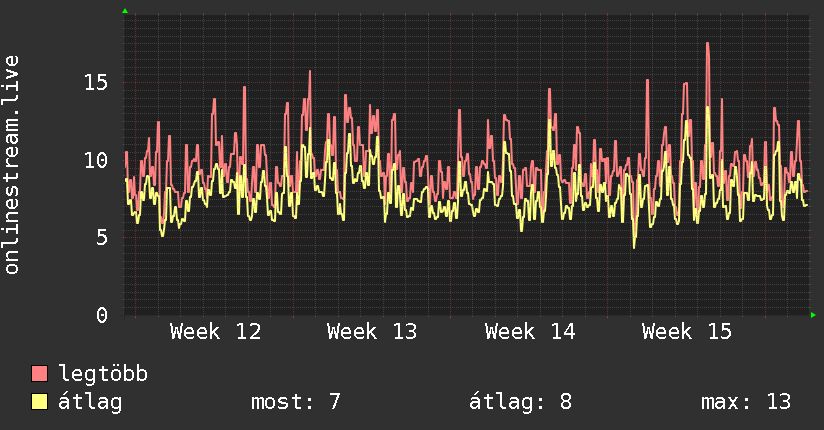824x430 pixels.
Task: Click the y-axis value 15
Action: tap(96, 82)
